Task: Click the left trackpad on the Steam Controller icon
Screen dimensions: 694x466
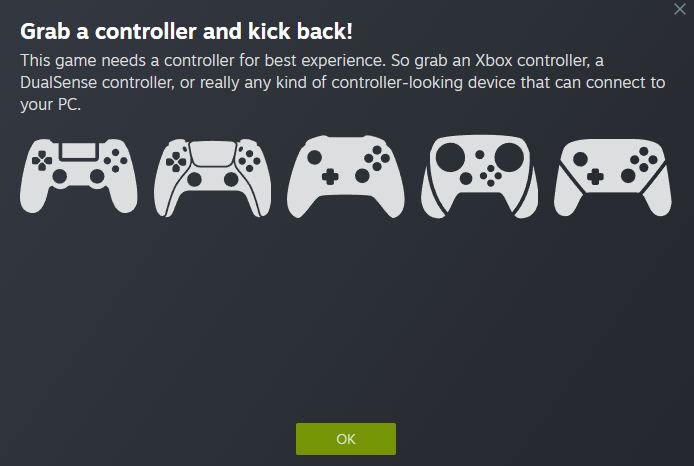Action: coord(450,157)
